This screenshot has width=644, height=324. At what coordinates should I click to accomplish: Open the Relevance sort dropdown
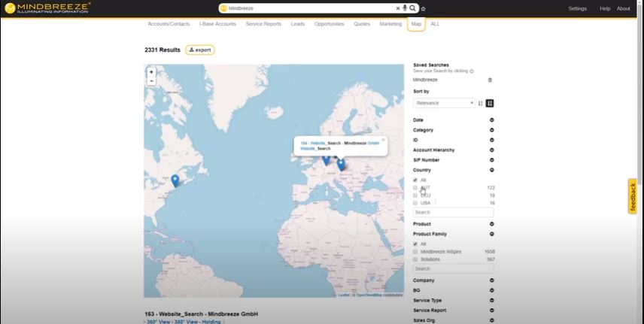tap(444, 103)
